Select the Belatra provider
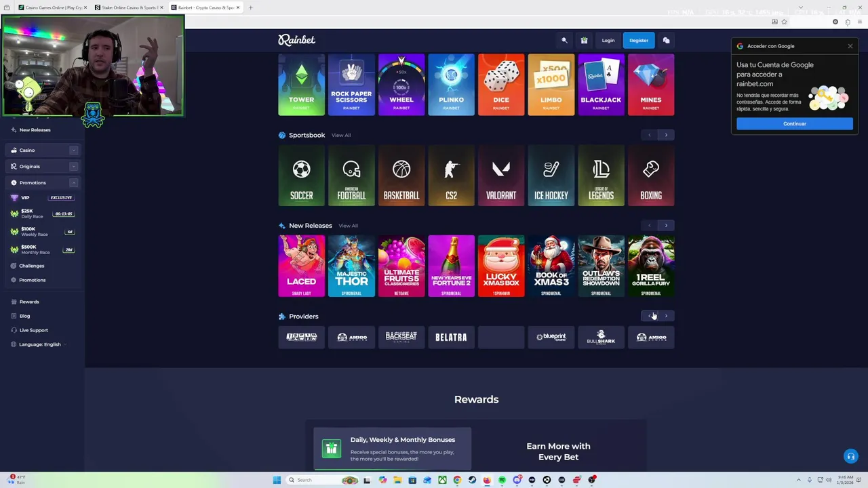The image size is (868, 488). point(451,337)
